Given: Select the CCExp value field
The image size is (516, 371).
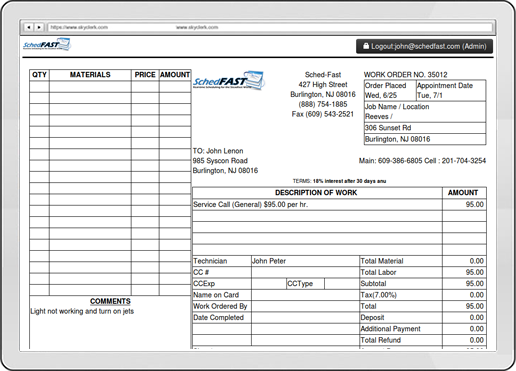Looking at the screenshot, I should 269,284.
